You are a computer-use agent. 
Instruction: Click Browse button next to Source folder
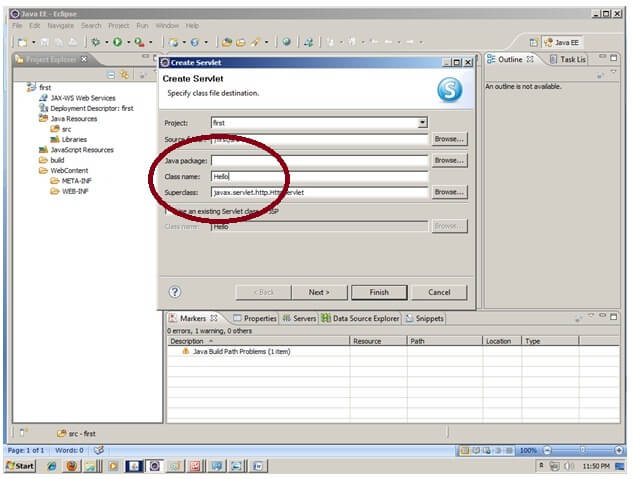pos(449,139)
